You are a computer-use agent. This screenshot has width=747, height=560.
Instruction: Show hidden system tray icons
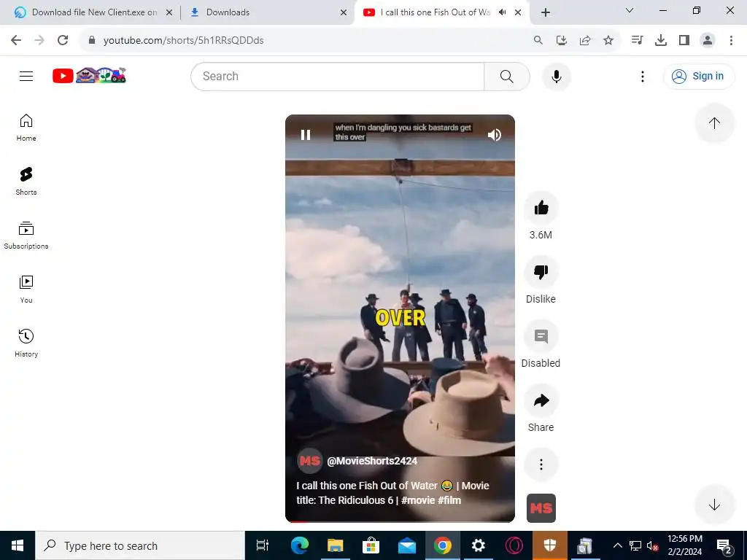coord(617,545)
